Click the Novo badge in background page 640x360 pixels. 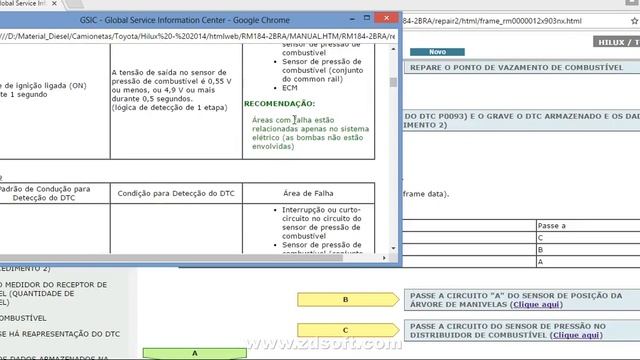(437, 52)
